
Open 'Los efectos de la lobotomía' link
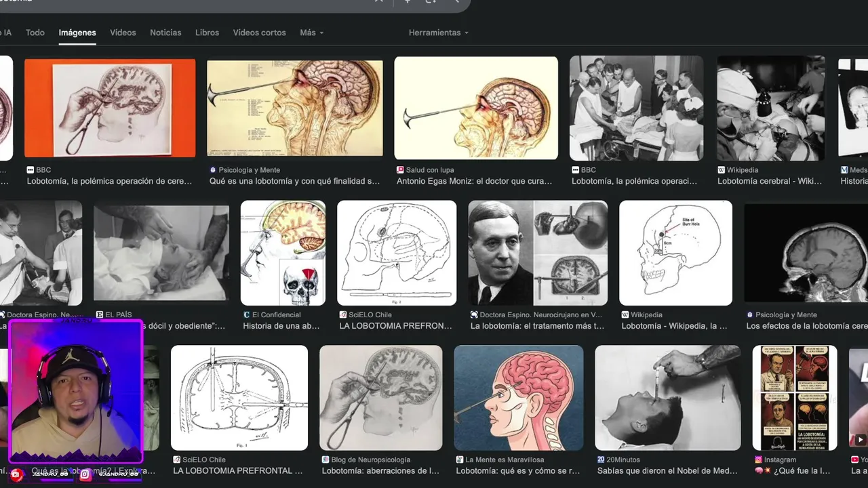point(807,326)
